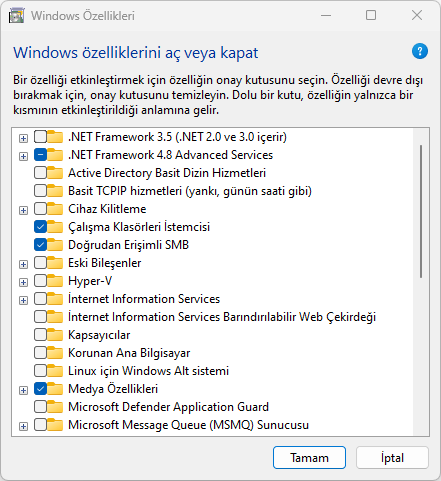Screen dimensions: 441x481
Task: Expand the Medya Özellikleri node
Action: click(x=23, y=390)
